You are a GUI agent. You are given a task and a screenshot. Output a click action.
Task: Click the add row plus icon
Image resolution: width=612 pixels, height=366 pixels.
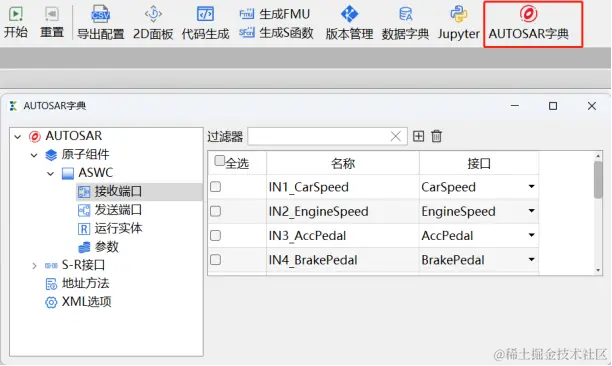pos(418,136)
